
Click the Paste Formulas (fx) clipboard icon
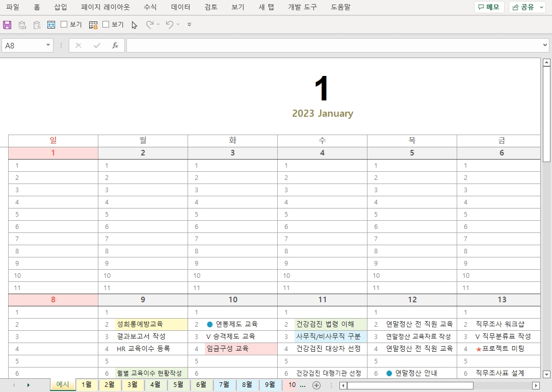(x=37, y=24)
